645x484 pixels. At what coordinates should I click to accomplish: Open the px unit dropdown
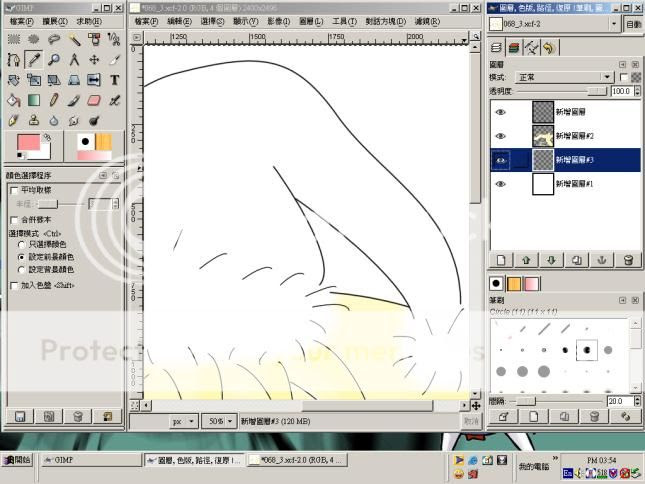(x=183, y=421)
